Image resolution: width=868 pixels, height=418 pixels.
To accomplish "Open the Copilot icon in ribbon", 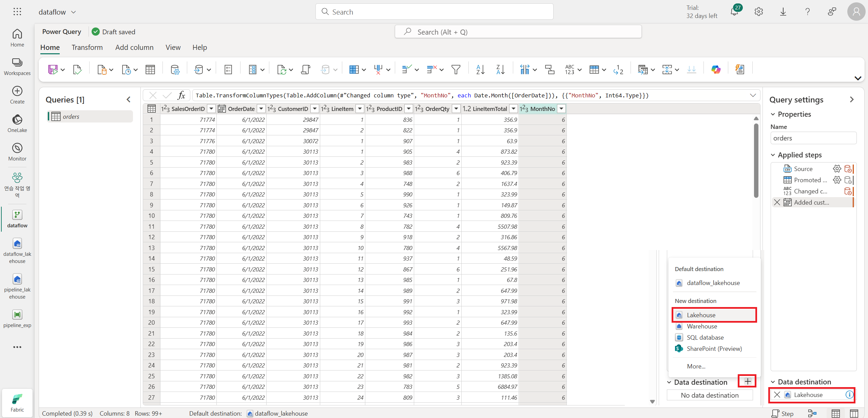I will tap(716, 70).
